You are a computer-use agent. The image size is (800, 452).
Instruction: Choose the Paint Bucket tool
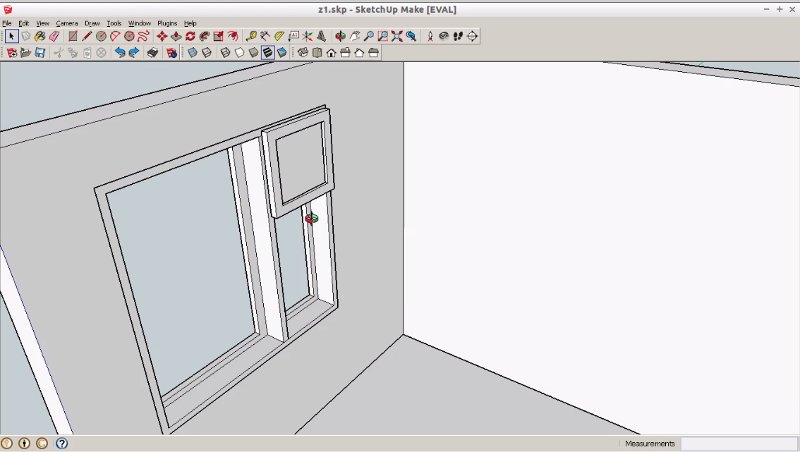coord(39,36)
